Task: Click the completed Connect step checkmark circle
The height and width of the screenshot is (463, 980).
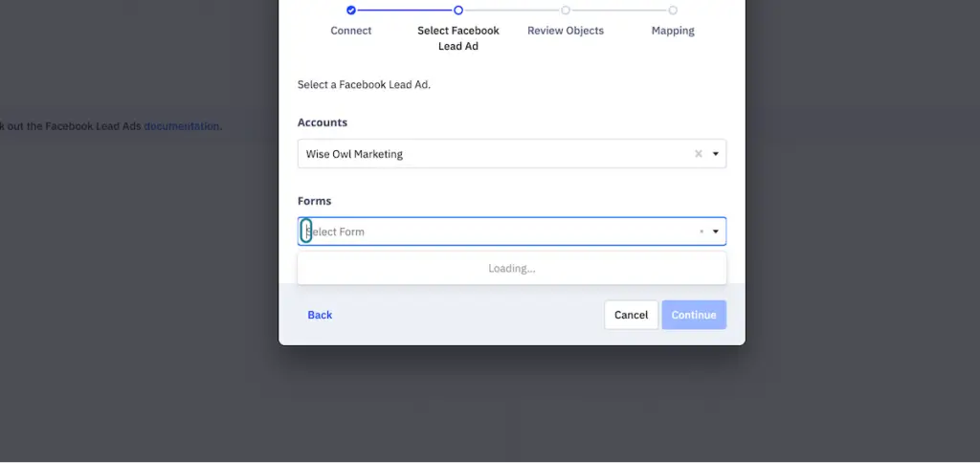Action: (x=351, y=10)
